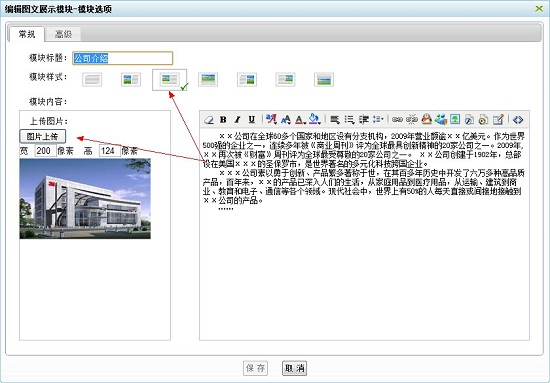Screen dimensions: 550x383
Task: Click the 取消 button
Action: coord(294,368)
